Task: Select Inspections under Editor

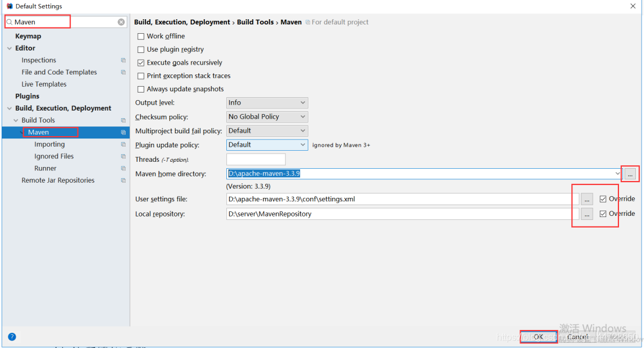Action: tap(38, 60)
